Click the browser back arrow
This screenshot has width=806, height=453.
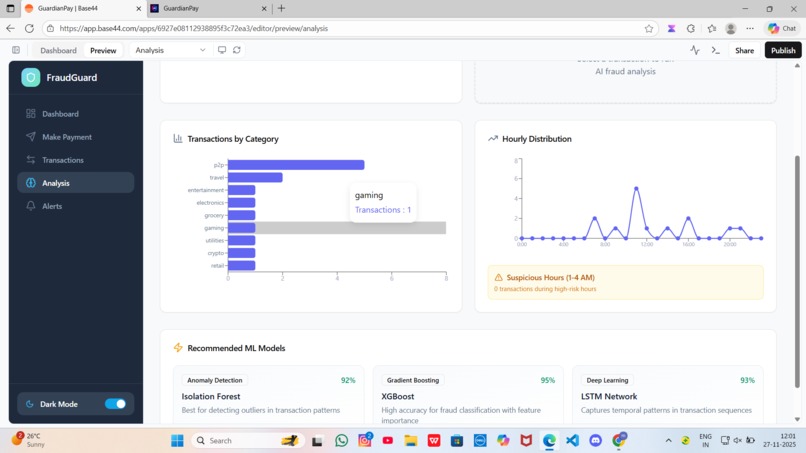pyautogui.click(x=10, y=28)
